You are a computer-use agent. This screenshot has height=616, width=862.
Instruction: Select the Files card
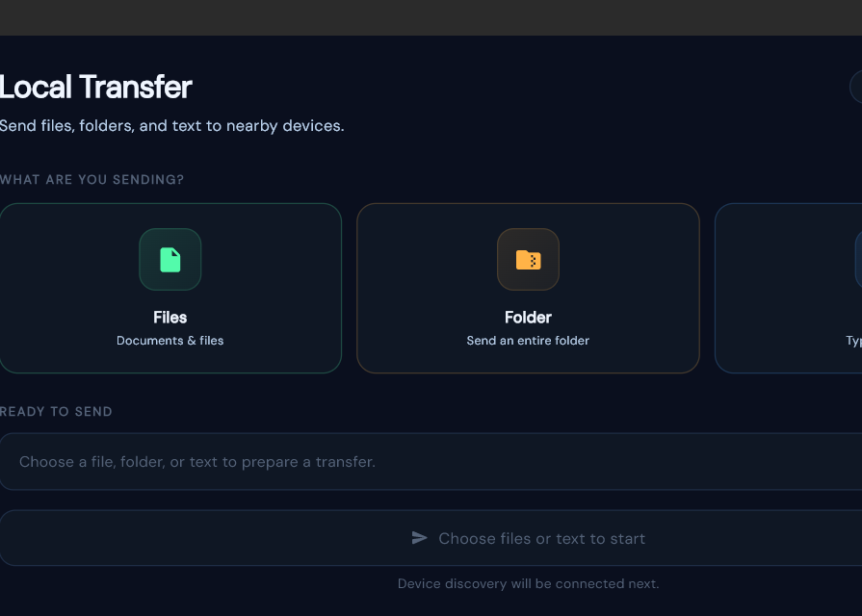(170, 289)
